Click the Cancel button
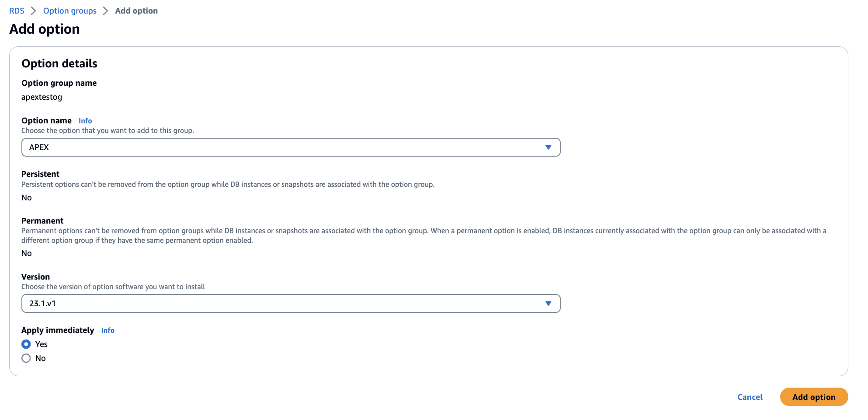868x420 pixels. click(x=750, y=397)
